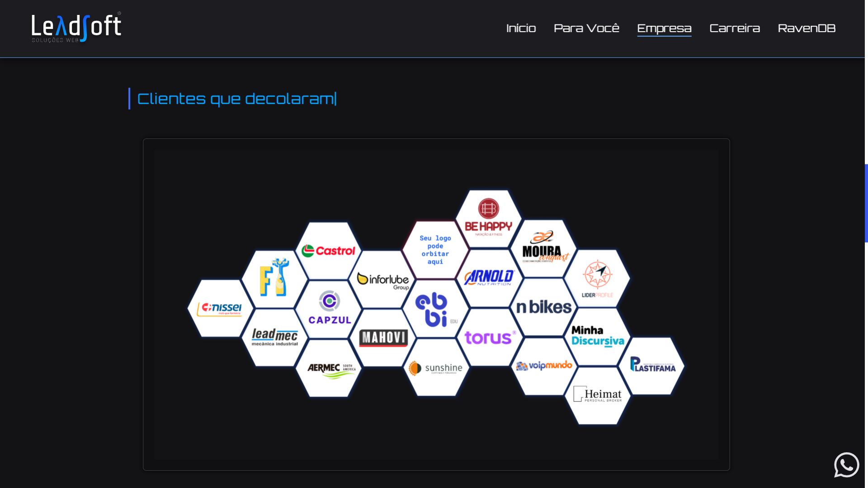Click the Arnold Nutrition logo

coord(489,277)
